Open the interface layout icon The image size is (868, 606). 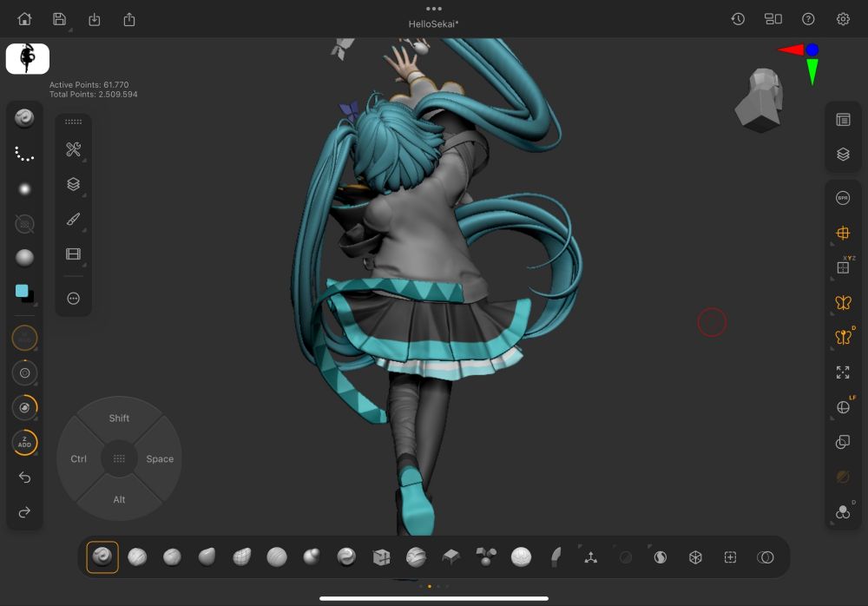[773, 19]
